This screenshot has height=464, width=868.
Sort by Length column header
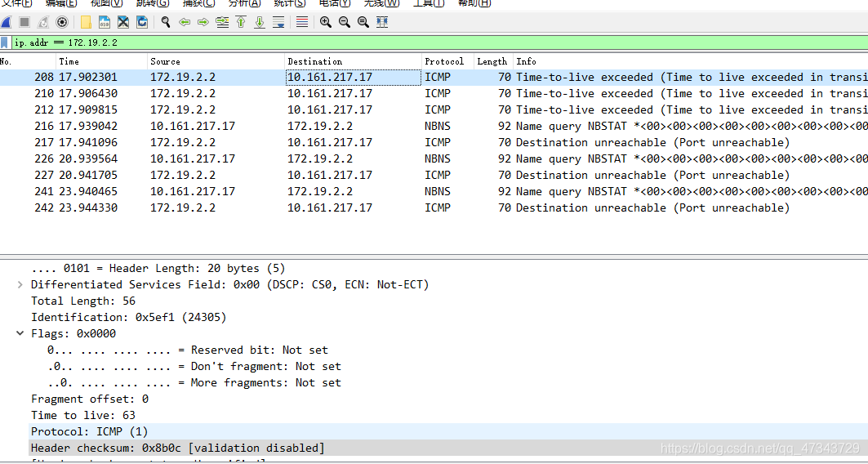(x=494, y=61)
